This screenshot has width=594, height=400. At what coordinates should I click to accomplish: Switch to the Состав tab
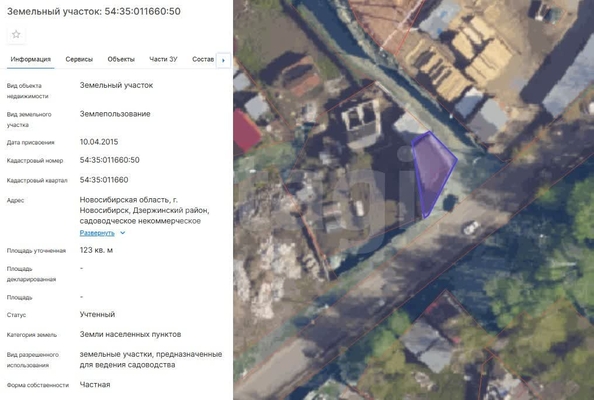(x=203, y=59)
